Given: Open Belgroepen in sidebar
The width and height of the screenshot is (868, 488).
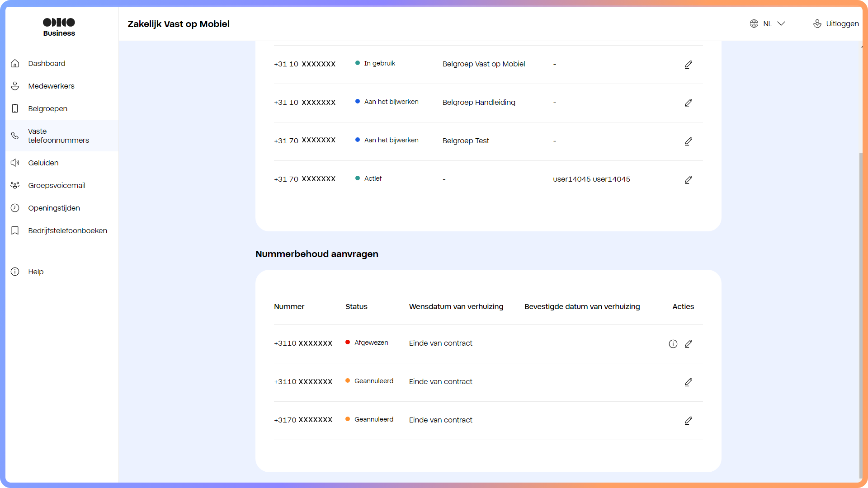Looking at the screenshot, I should point(47,108).
